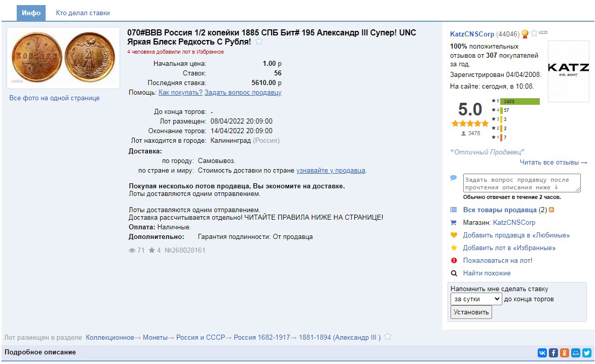Open "Все фото на одной странице" link
595x364 pixels.
coord(54,98)
